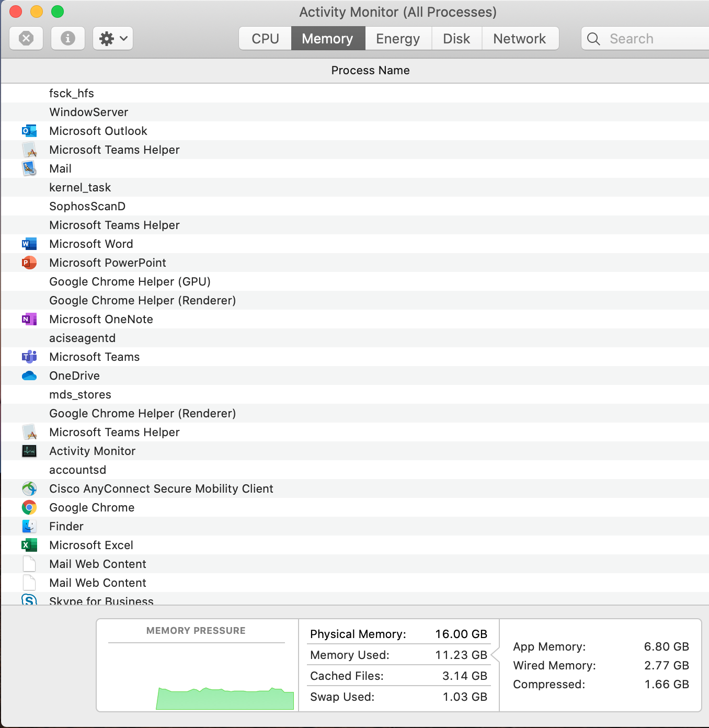
Task: Click the Finder icon
Action: click(x=29, y=526)
